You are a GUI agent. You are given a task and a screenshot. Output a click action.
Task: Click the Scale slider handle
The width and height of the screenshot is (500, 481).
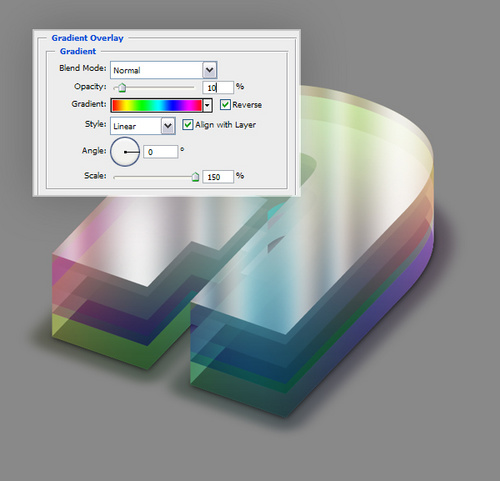(x=195, y=177)
